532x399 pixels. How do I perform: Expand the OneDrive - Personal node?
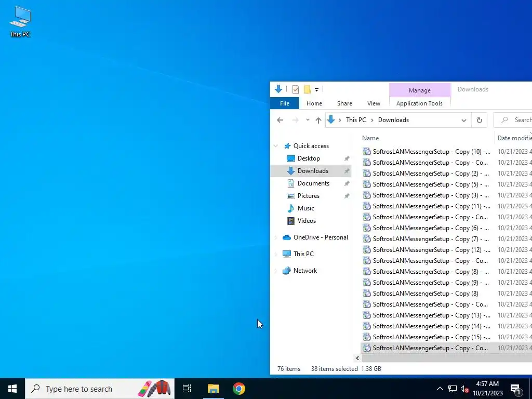[x=275, y=237]
